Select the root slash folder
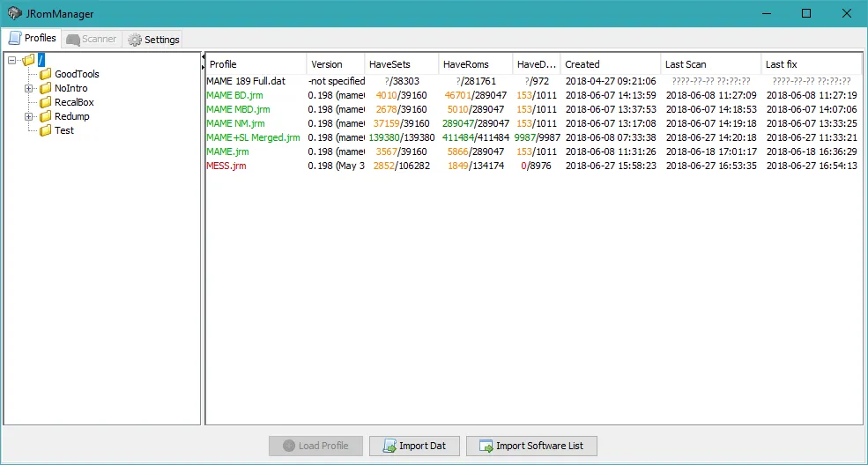Image resolution: width=868 pixels, height=465 pixels. coord(41,60)
